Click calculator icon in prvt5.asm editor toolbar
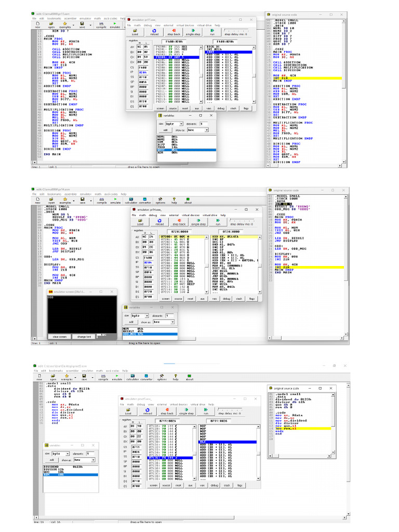This screenshot has width=399, height=532. click(132, 376)
